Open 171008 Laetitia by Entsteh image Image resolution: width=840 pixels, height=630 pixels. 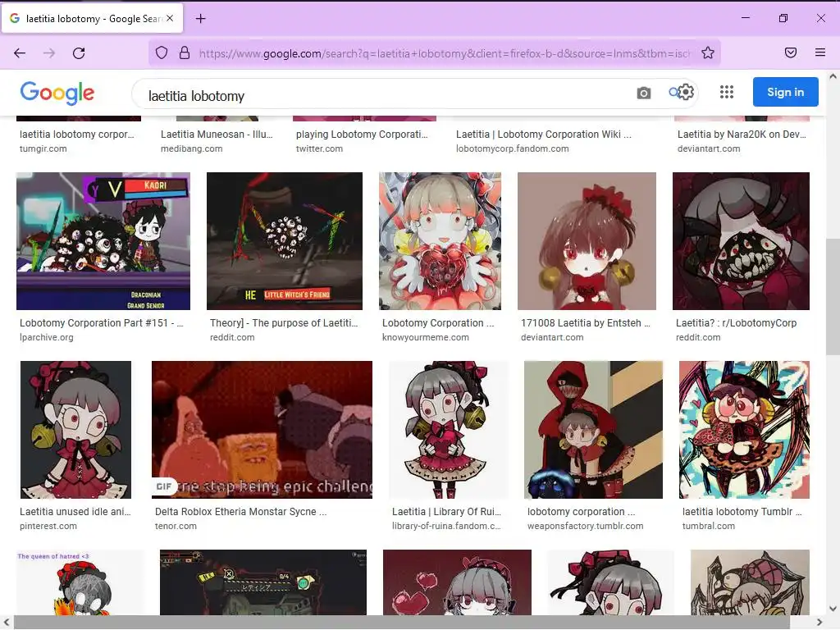[x=587, y=241]
